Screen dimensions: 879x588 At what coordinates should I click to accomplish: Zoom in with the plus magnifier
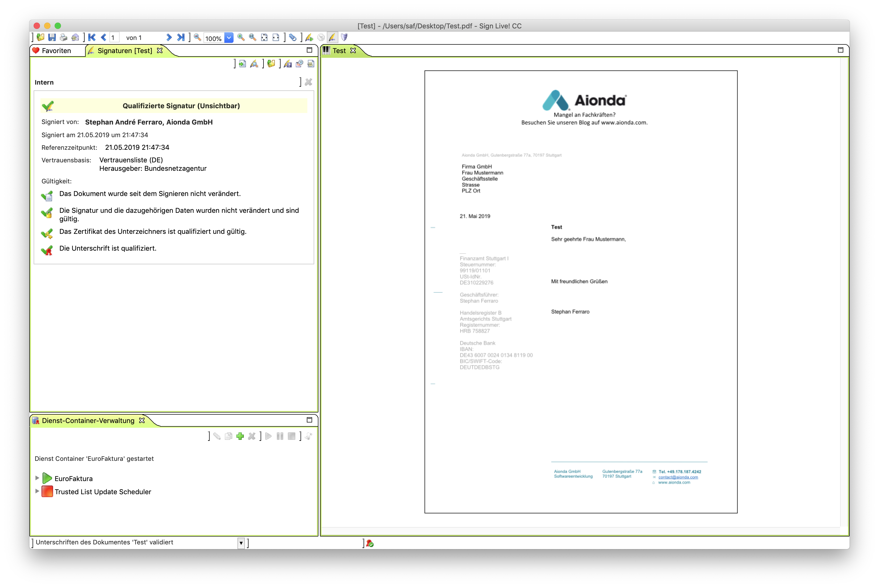[x=241, y=38]
